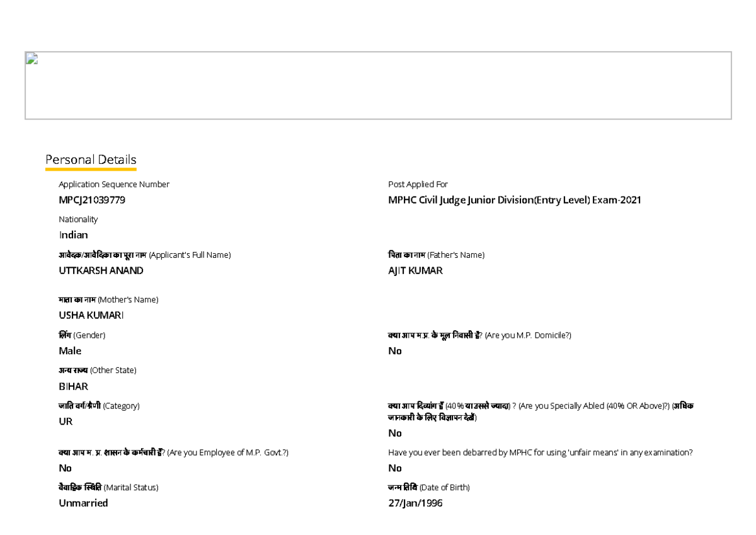Click the MPHC Civil Judge exam title
Image resolution: width=756 pixels, height=535 pixels.
click(x=514, y=200)
